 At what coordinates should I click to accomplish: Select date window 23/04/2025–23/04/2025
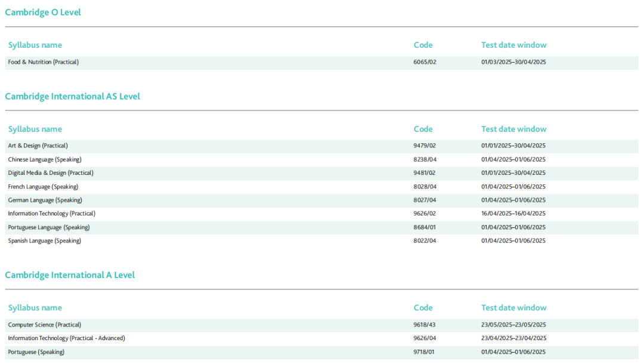514,338
